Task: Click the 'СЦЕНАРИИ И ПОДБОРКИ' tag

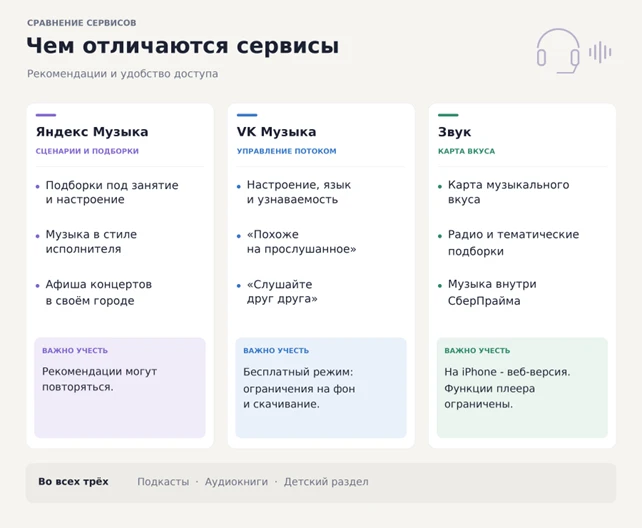Action: coord(87,151)
